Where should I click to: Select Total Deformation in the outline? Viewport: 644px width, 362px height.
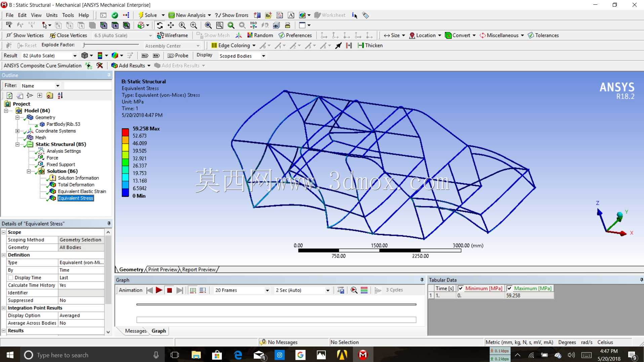[x=76, y=185]
